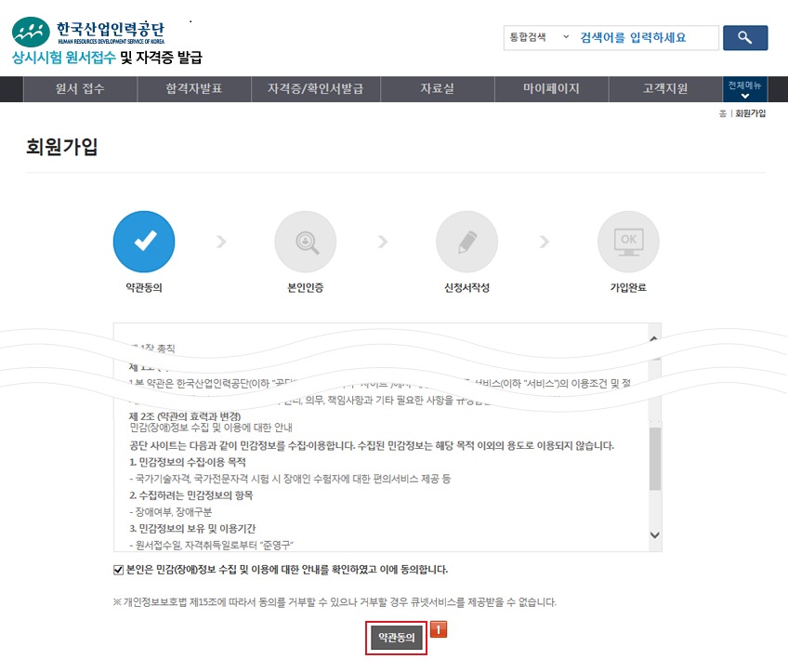Open the 자격증/확인서발급 menu
Image resolution: width=788 pixels, height=672 pixels.
[x=315, y=89]
